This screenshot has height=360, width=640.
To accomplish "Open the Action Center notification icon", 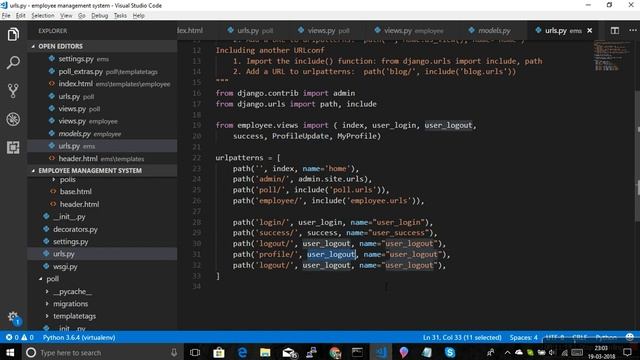I will pos(627,353).
